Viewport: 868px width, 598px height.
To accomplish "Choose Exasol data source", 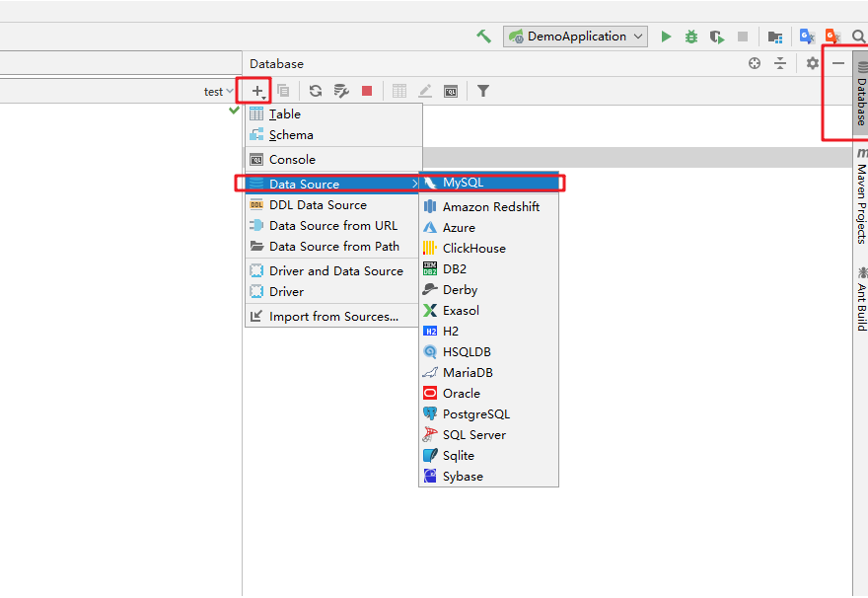I will tap(489, 311).
